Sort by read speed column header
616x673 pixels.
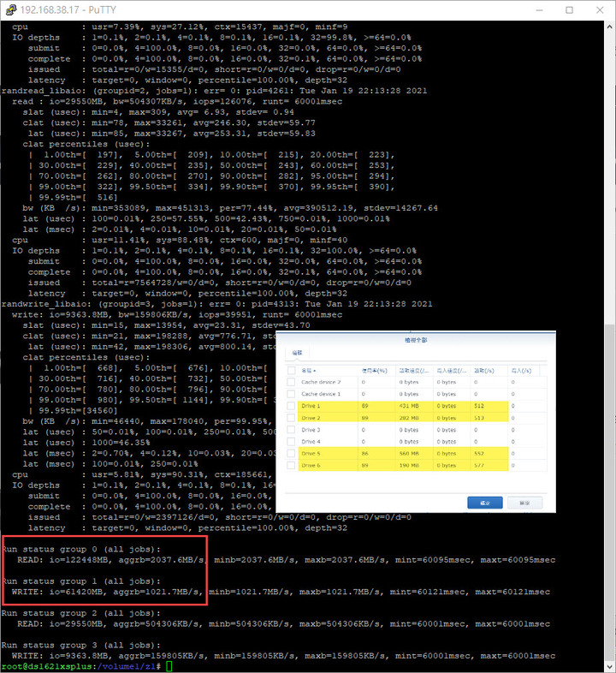(x=414, y=371)
